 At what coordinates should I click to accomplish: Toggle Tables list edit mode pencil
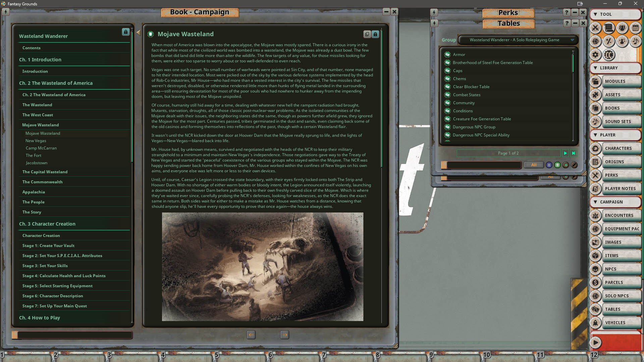[x=574, y=165]
